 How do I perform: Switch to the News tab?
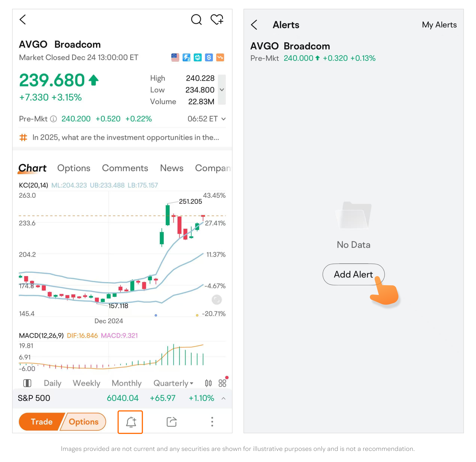tap(171, 168)
